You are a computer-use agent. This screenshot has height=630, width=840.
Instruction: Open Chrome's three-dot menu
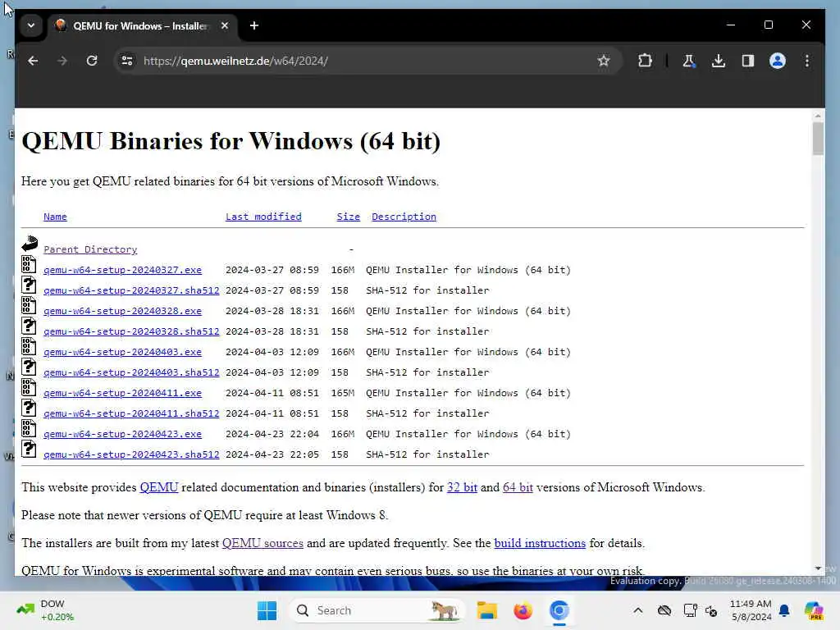click(x=807, y=61)
